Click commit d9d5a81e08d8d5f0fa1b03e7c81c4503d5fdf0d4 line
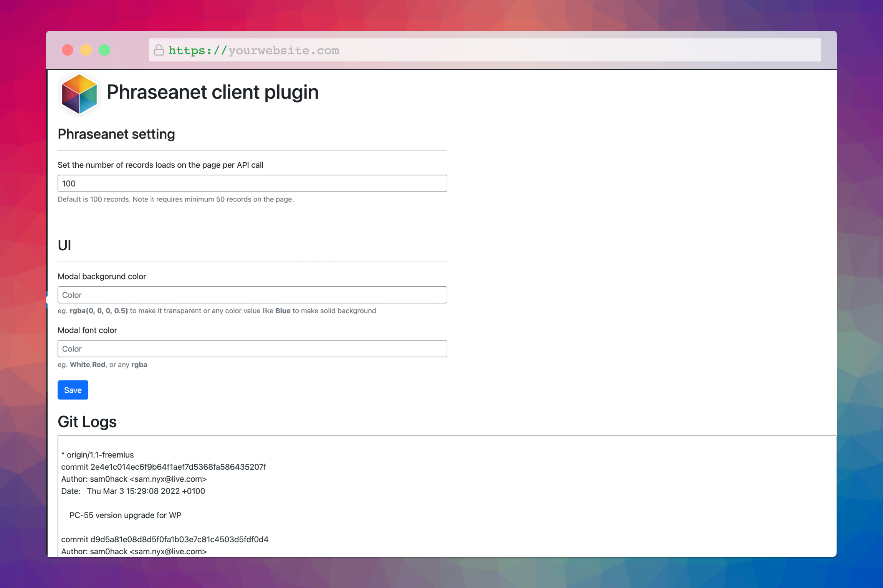The height and width of the screenshot is (588, 883). coord(165,539)
